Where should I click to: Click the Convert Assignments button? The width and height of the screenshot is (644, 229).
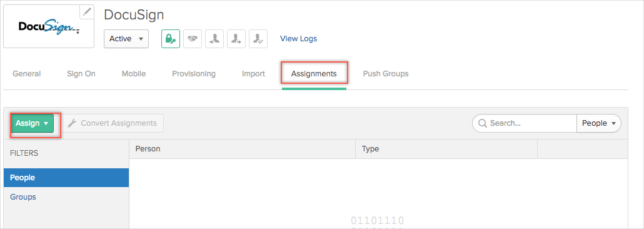(x=113, y=123)
